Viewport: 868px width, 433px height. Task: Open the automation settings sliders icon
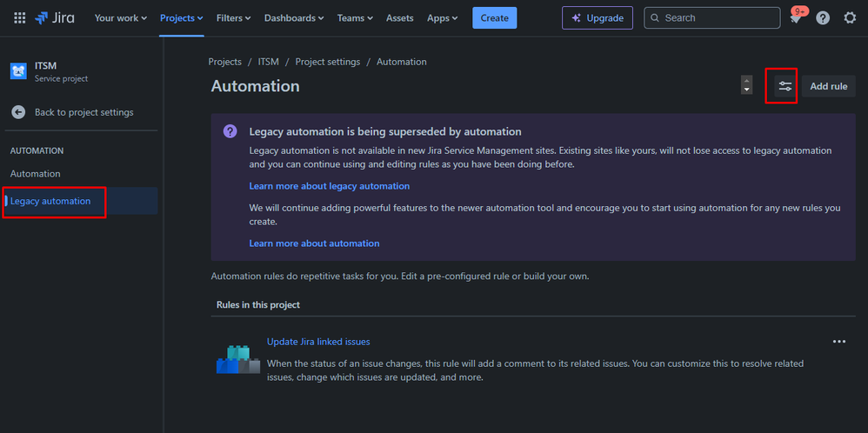click(785, 86)
